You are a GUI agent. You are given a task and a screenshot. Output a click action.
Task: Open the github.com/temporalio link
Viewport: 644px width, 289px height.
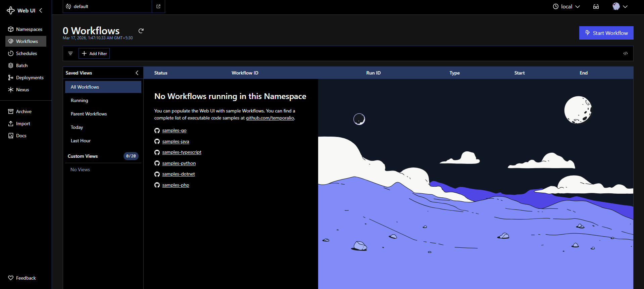(x=270, y=118)
